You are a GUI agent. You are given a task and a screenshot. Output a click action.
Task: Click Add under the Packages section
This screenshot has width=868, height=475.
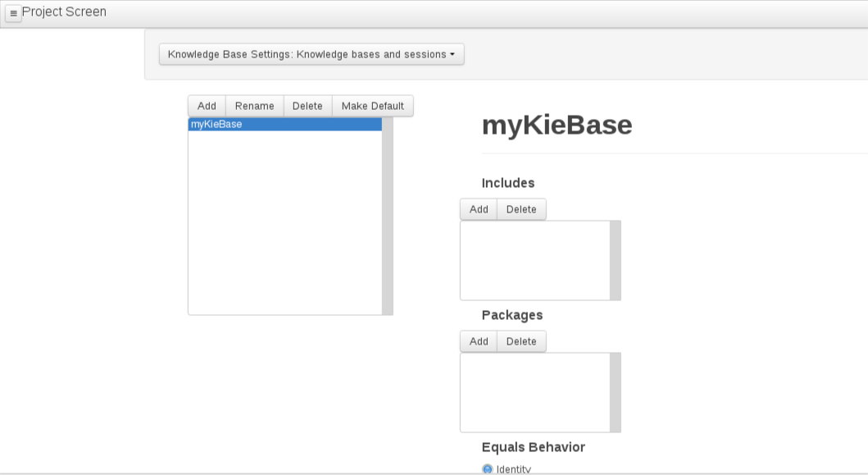[479, 341]
